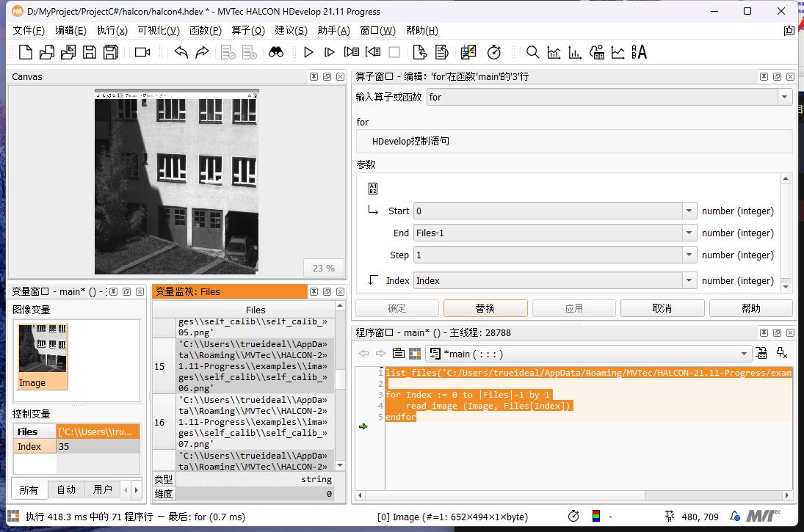This screenshot has width=804, height=532.
Task: Open the End parameter dropdown
Action: (x=689, y=233)
